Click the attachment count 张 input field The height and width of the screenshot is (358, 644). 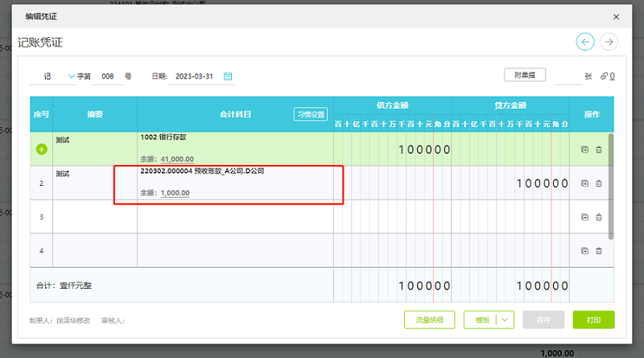tap(568, 76)
